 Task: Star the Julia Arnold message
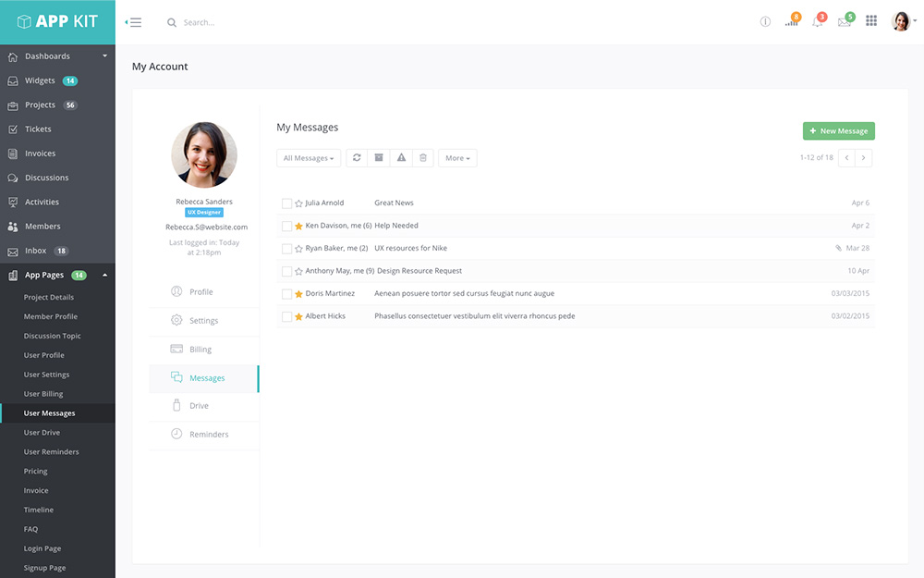click(298, 203)
